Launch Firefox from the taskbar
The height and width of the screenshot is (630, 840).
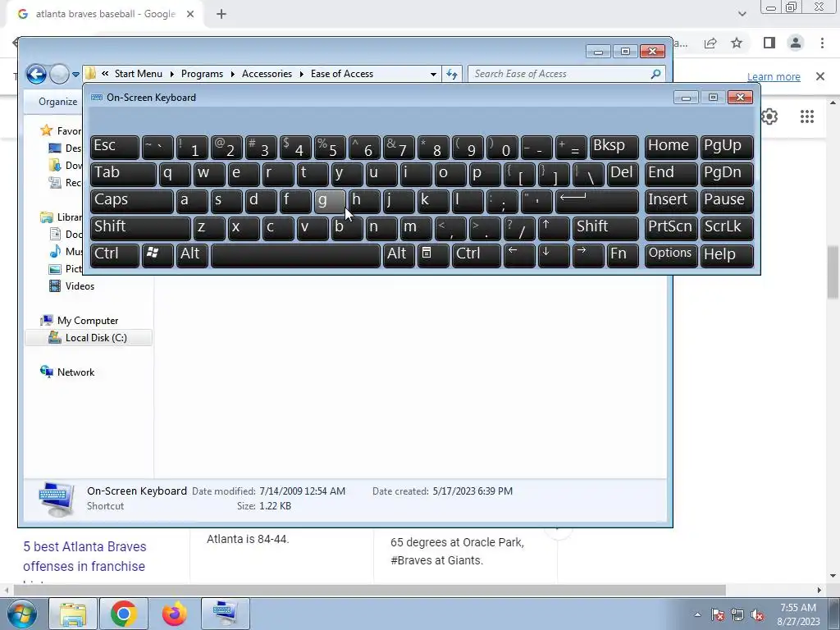174,614
